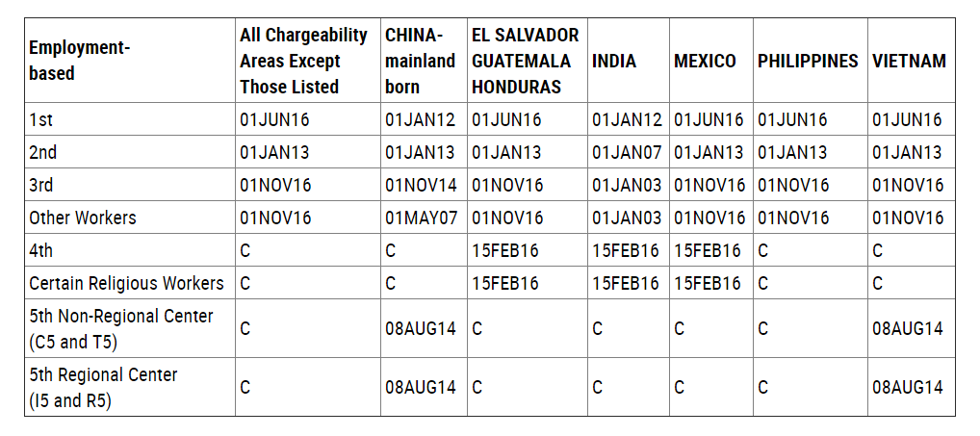Click the Certain Religious Workers row label
Viewport: 980px width, 436px height.
(x=126, y=283)
